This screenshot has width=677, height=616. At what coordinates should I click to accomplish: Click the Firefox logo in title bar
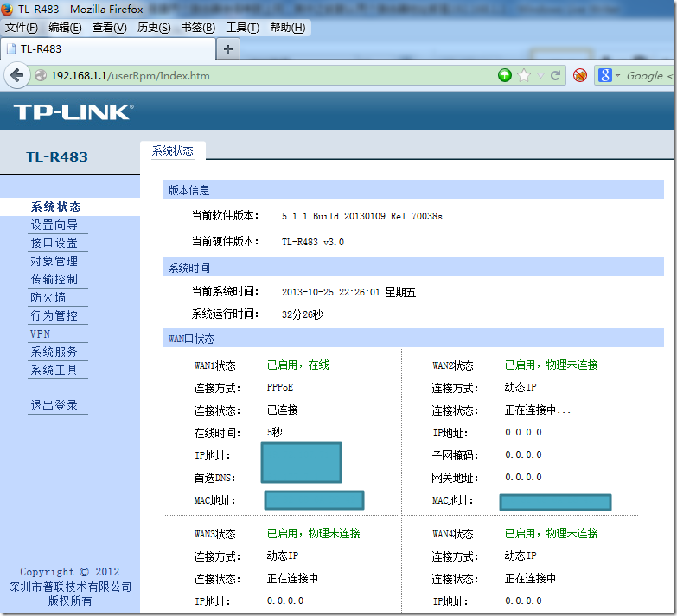tap(7, 9)
